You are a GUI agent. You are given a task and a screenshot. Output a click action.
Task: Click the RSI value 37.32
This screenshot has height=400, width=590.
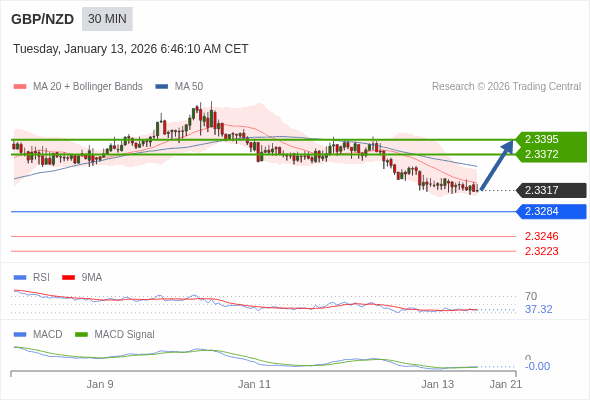(538, 309)
